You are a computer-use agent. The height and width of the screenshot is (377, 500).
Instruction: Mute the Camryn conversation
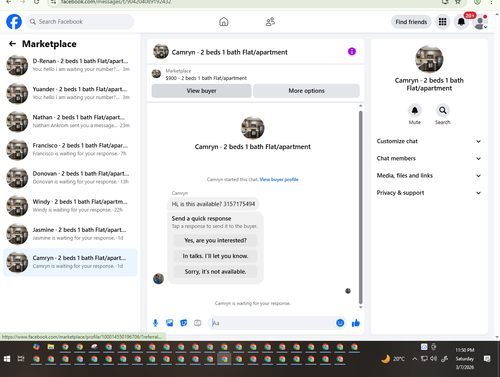[x=414, y=110]
